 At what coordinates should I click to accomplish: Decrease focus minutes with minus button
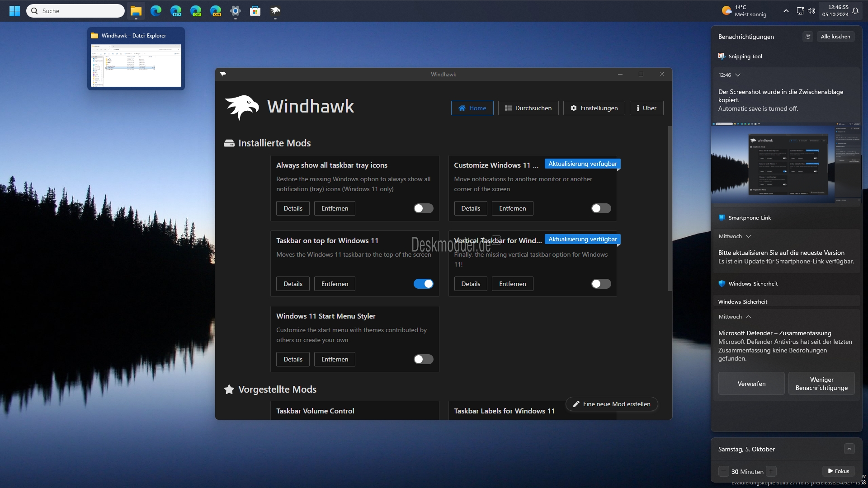pos(723,471)
